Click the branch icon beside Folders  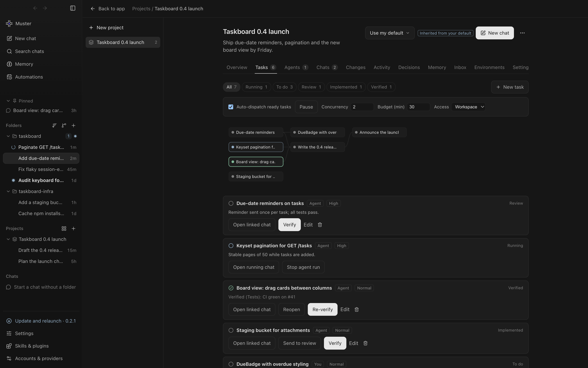[x=64, y=125]
